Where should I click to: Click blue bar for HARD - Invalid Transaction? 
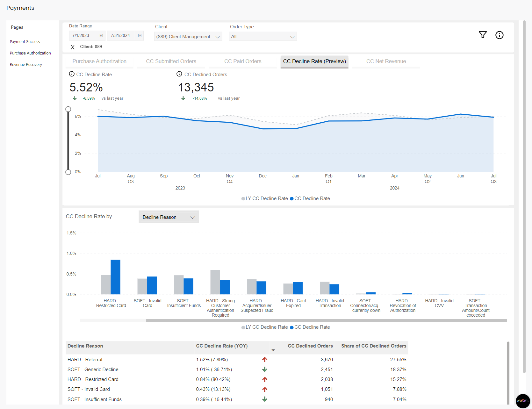pyautogui.click(x=334, y=289)
